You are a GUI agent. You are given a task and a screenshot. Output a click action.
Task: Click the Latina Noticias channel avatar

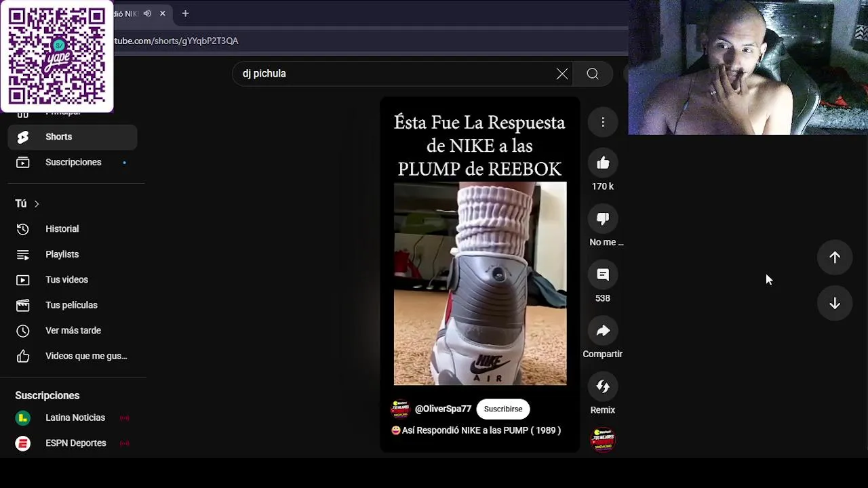click(23, 418)
